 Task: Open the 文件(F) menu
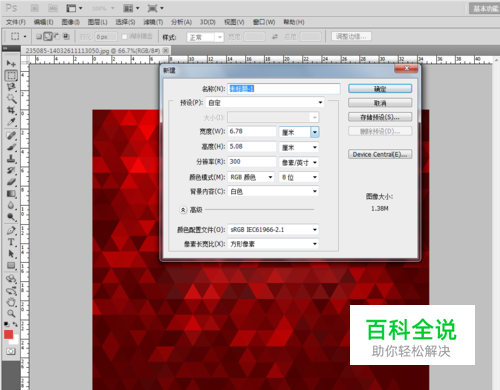point(16,22)
